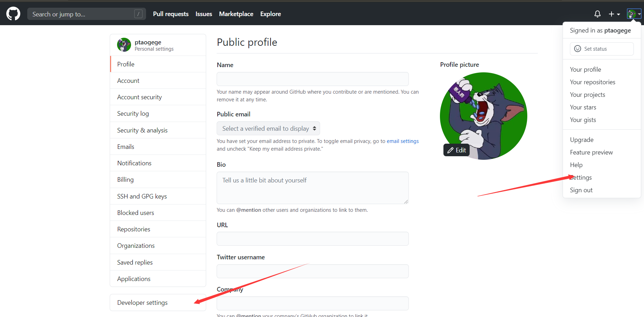Open Your repositories from user menu
The image size is (644, 317).
coord(602,82)
